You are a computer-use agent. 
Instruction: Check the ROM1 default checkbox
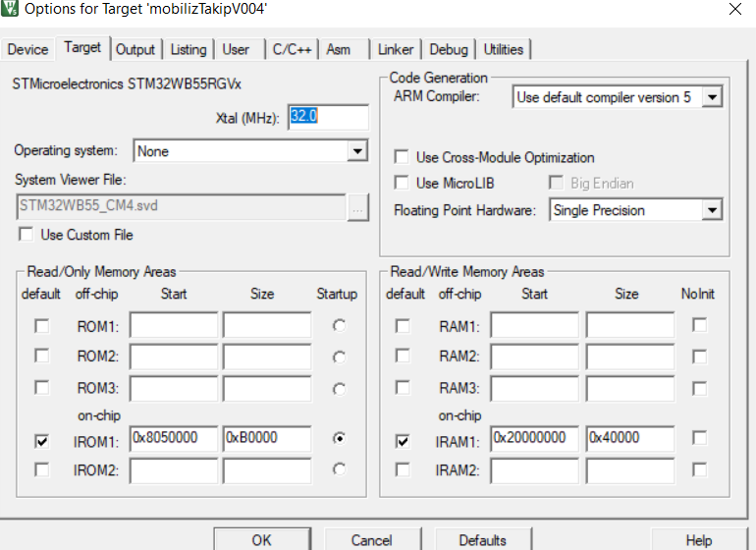42,326
